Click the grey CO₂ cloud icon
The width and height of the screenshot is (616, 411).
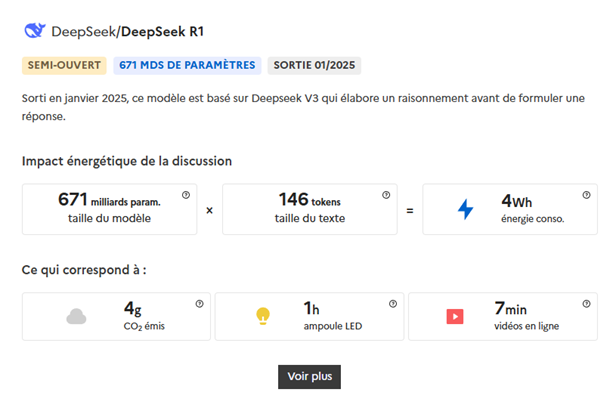[x=76, y=317]
